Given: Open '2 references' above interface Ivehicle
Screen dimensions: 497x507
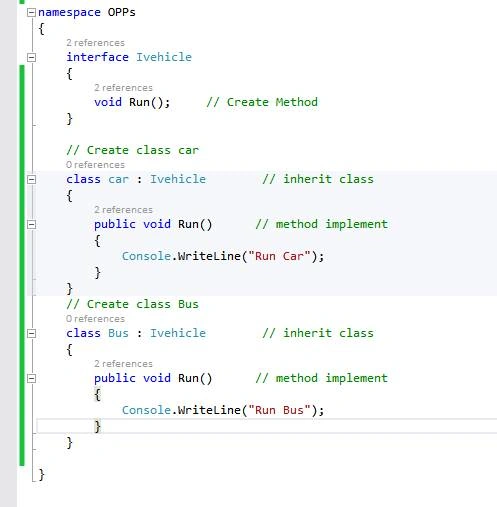Looking at the screenshot, I should 95,43.
